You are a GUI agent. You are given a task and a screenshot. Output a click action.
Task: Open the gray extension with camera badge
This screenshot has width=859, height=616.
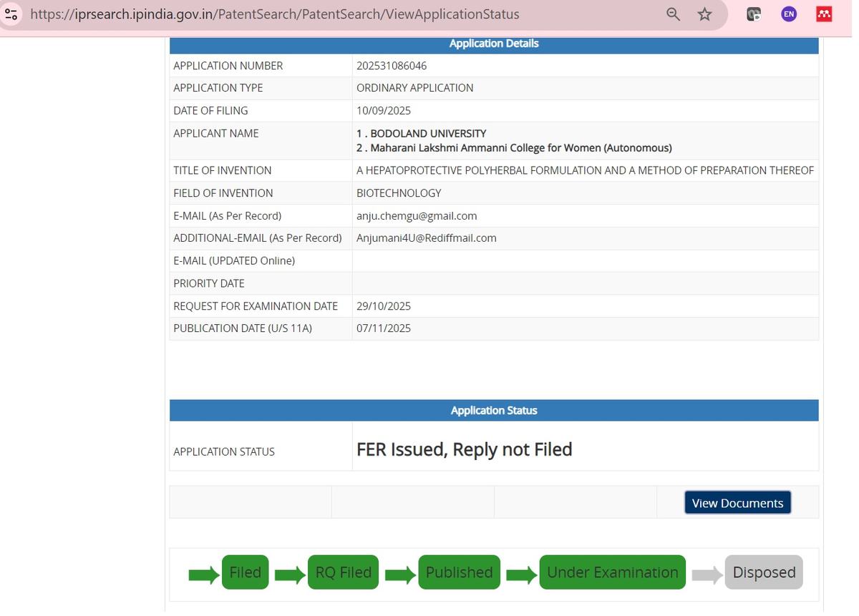pos(754,14)
